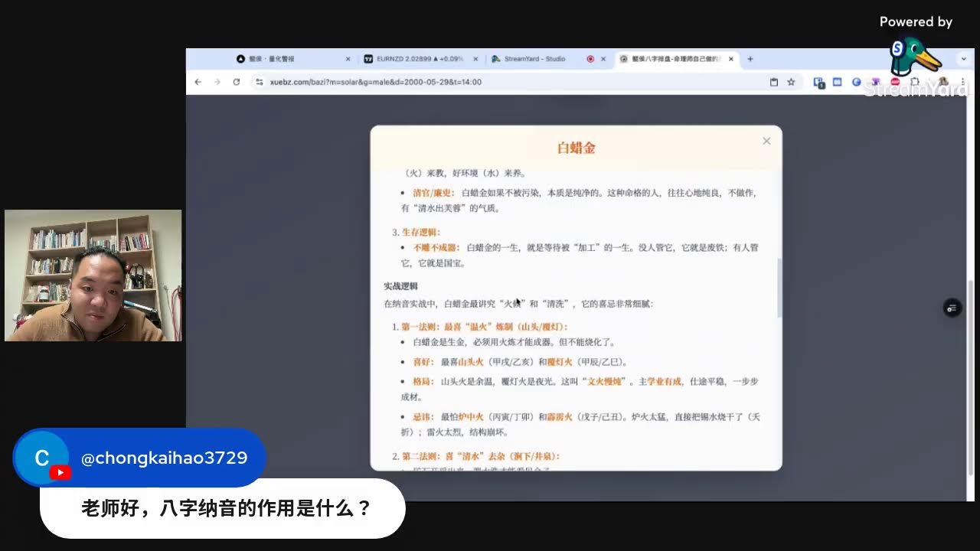
Task: Click the clipboard icon in the address bar
Action: [x=774, y=82]
